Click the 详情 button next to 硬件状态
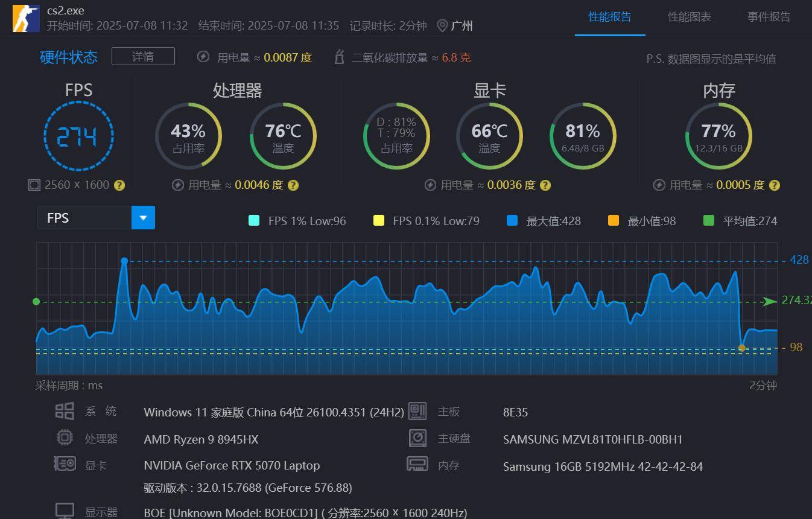 pos(143,56)
